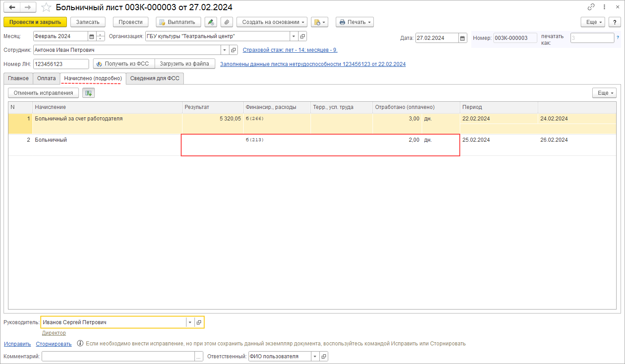Select the Начислено (подробно) tab
This screenshot has width=625, height=364.
(93, 78)
